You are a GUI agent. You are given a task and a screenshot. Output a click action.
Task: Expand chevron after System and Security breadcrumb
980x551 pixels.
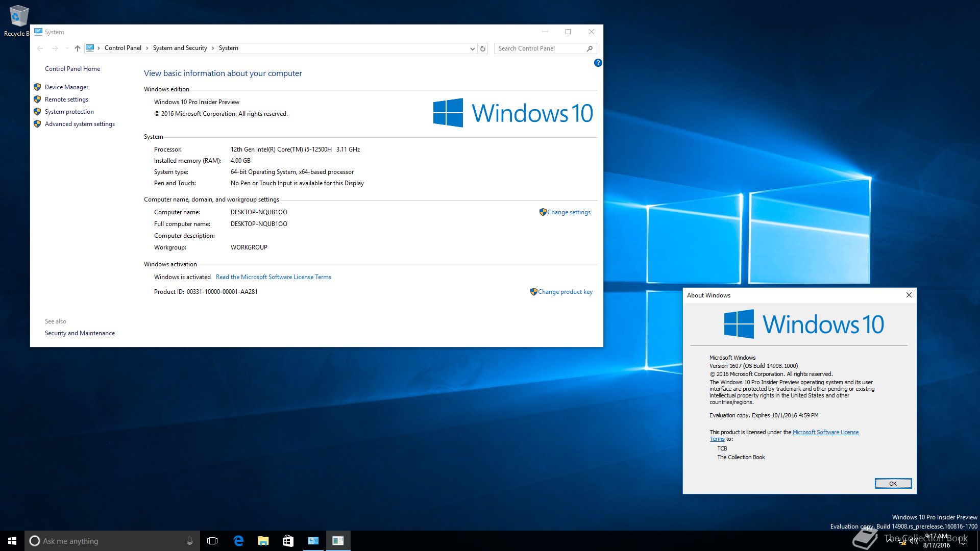pos(213,48)
